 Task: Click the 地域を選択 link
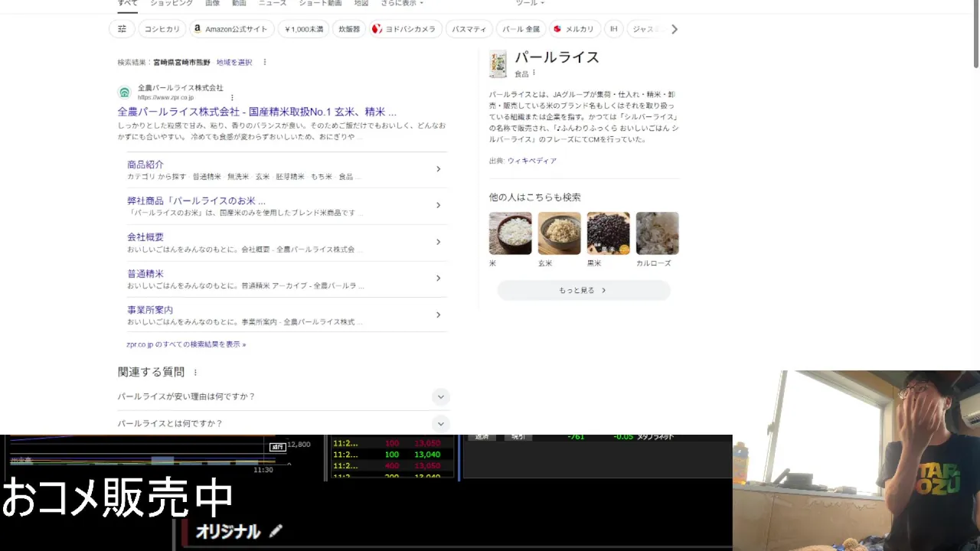click(x=234, y=62)
